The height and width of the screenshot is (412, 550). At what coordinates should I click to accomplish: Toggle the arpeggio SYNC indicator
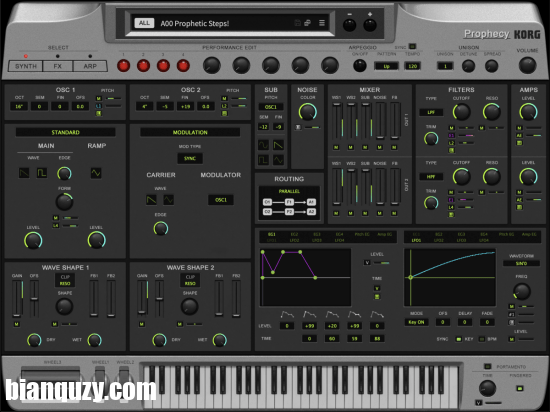pos(412,46)
